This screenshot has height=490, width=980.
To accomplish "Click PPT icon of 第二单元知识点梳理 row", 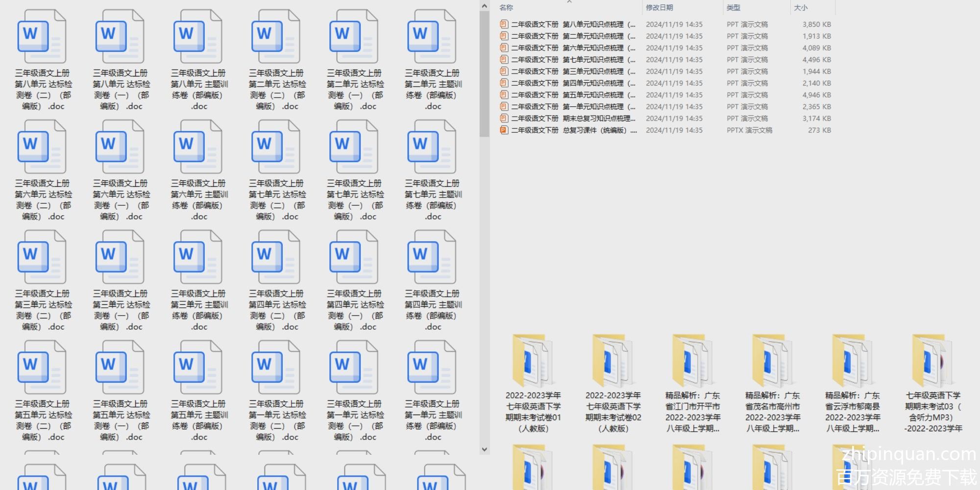I will (504, 36).
